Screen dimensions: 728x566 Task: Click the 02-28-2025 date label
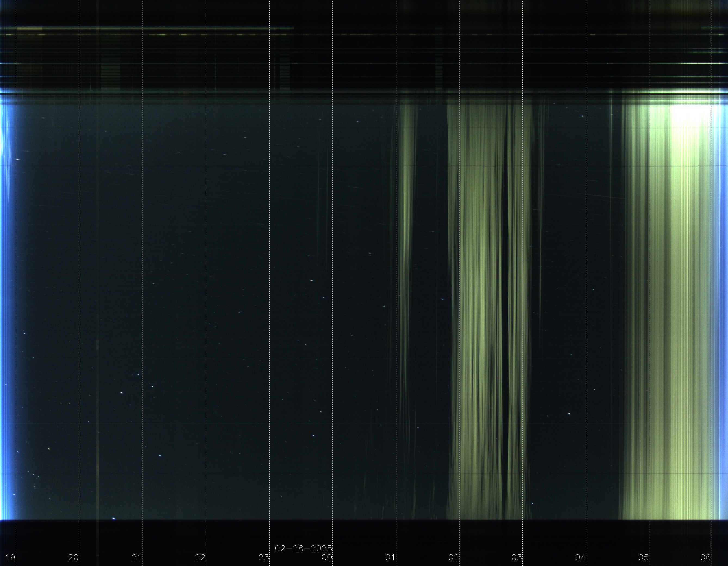point(304,548)
